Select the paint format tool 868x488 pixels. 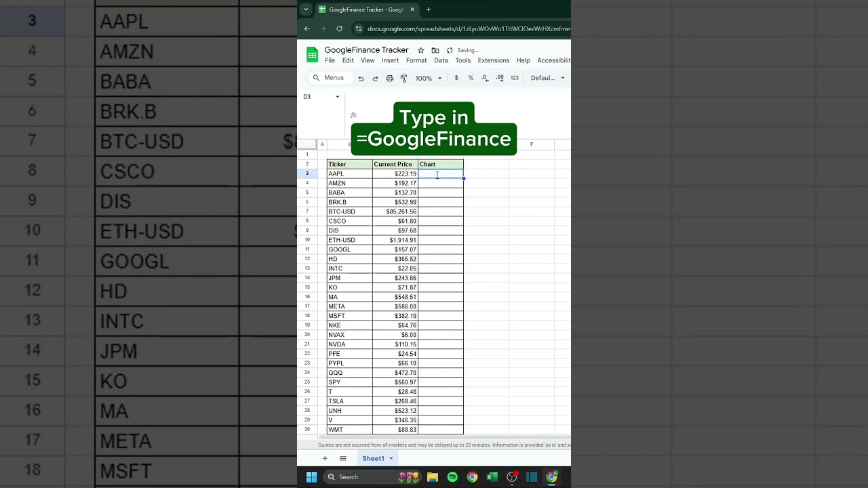[x=403, y=78]
